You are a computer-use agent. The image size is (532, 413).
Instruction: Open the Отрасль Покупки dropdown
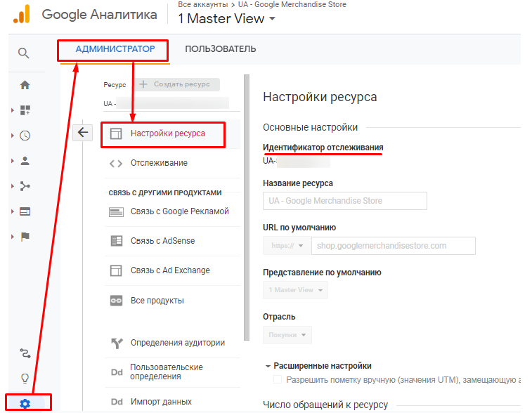287,334
